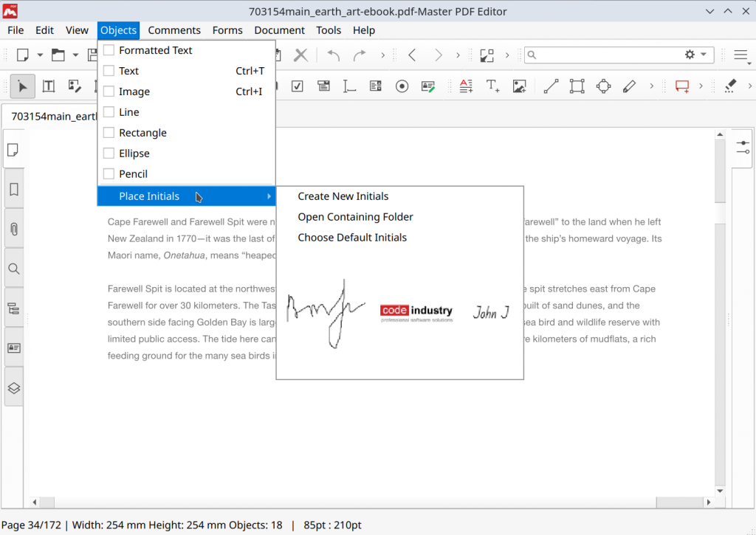
Task: Check the Ellipse option in Objects menu
Action: 109,153
